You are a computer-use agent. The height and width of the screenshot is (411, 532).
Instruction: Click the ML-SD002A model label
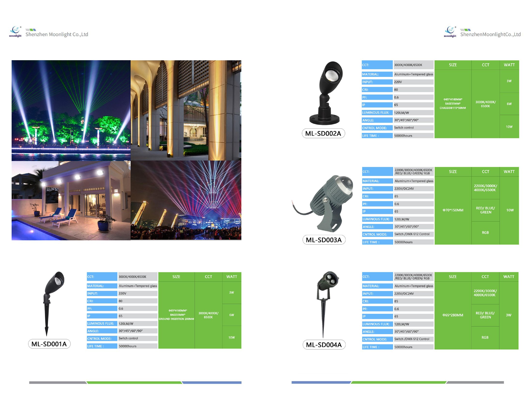coord(323,133)
